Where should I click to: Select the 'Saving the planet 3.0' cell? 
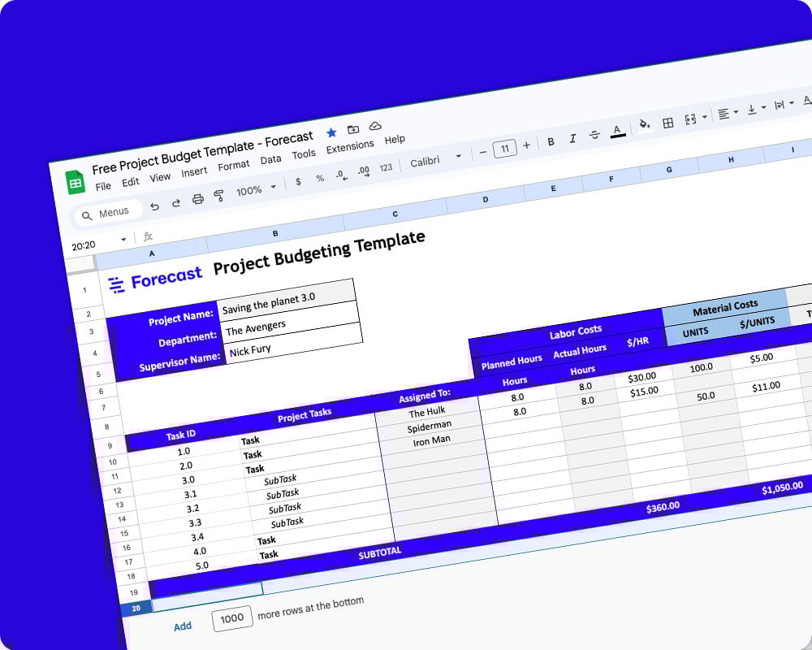[286, 301]
